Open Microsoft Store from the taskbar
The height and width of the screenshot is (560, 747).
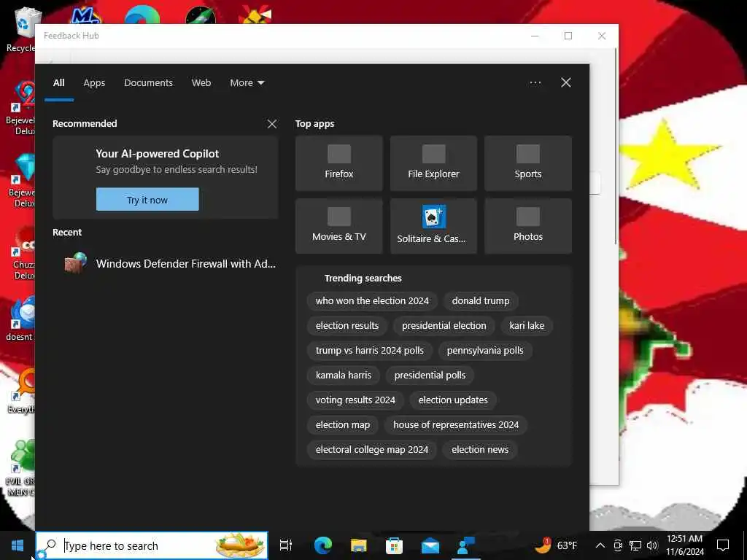coord(394,545)
